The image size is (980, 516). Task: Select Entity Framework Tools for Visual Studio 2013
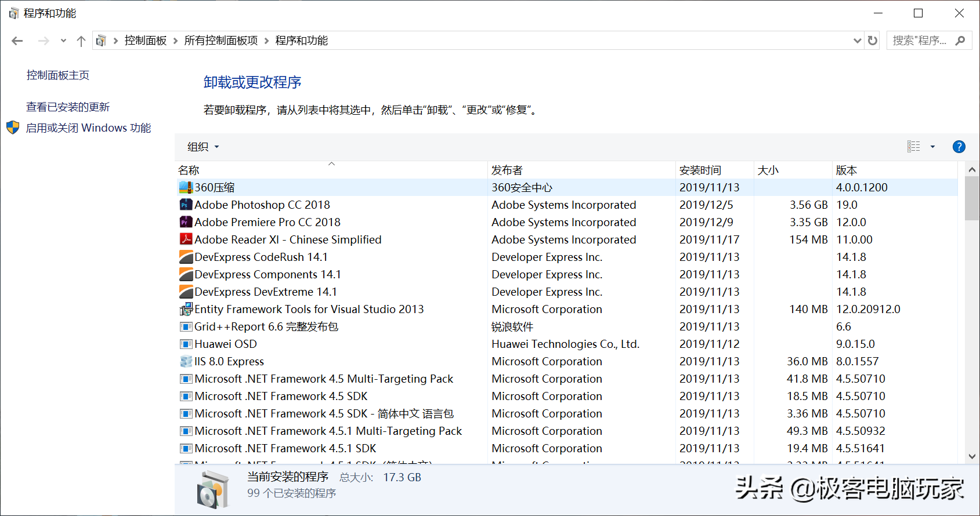click(x=309, y=309)
